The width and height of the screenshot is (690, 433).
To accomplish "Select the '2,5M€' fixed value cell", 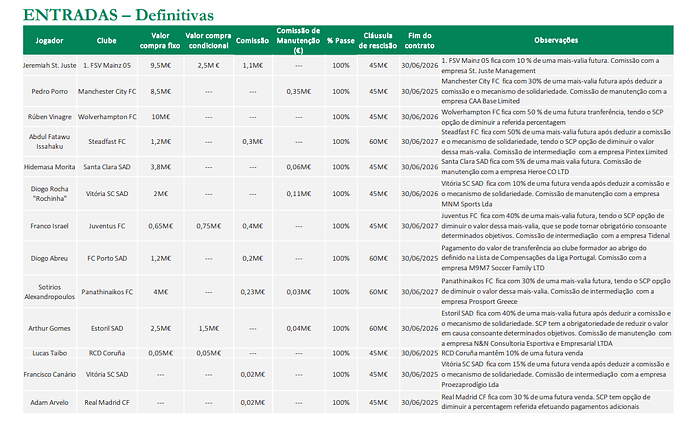I will [x=160, y=329].
